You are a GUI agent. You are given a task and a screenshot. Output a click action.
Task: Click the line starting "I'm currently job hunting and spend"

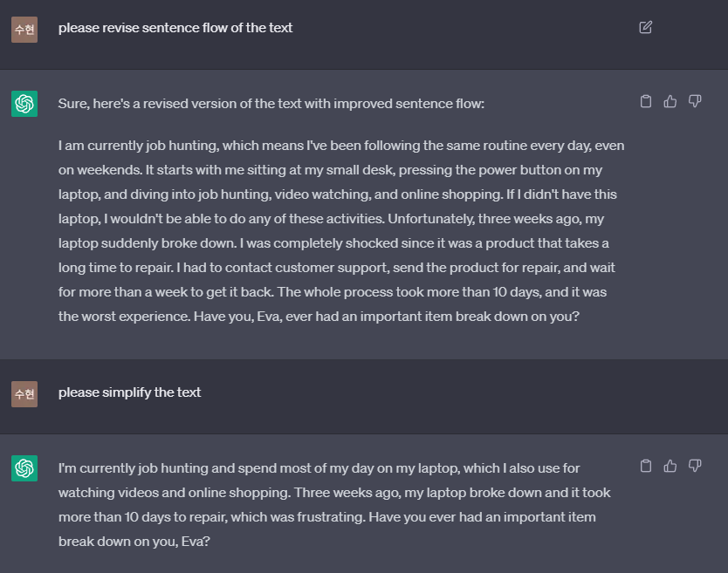pyautogui.click(x=319, y=468)
